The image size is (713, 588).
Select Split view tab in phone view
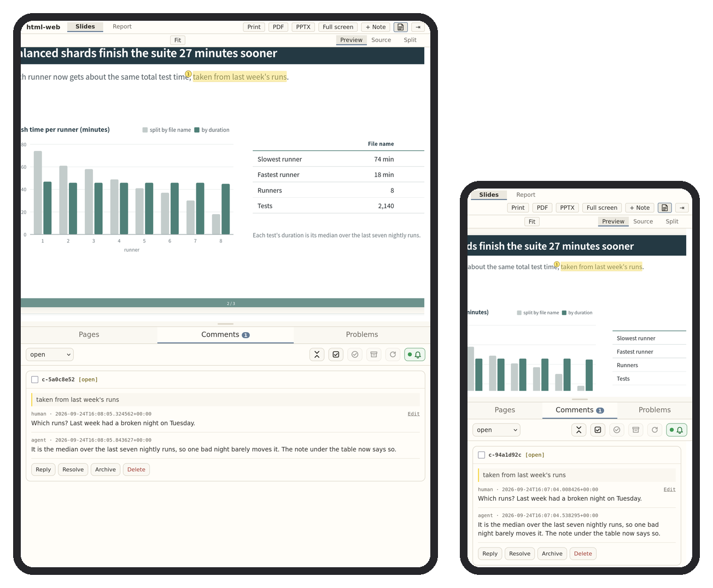672,221
